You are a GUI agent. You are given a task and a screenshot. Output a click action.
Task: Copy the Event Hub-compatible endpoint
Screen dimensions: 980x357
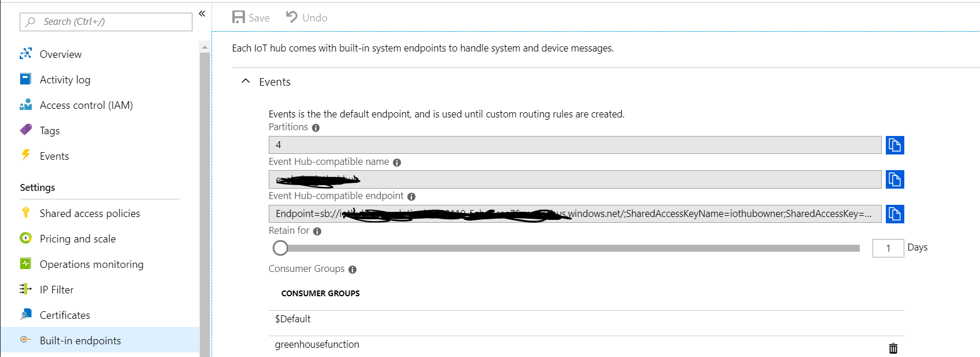point(894,214)
